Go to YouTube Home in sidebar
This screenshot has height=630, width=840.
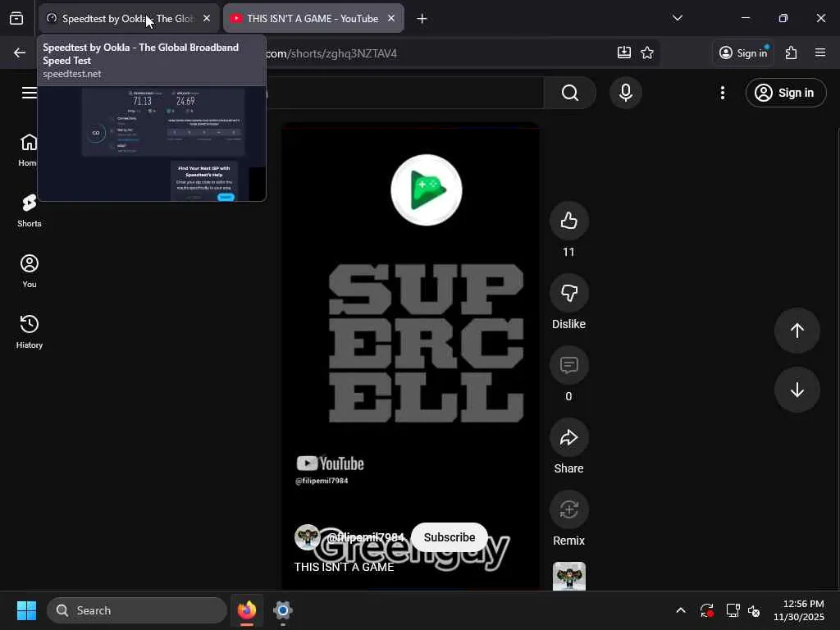pos(29,151)
